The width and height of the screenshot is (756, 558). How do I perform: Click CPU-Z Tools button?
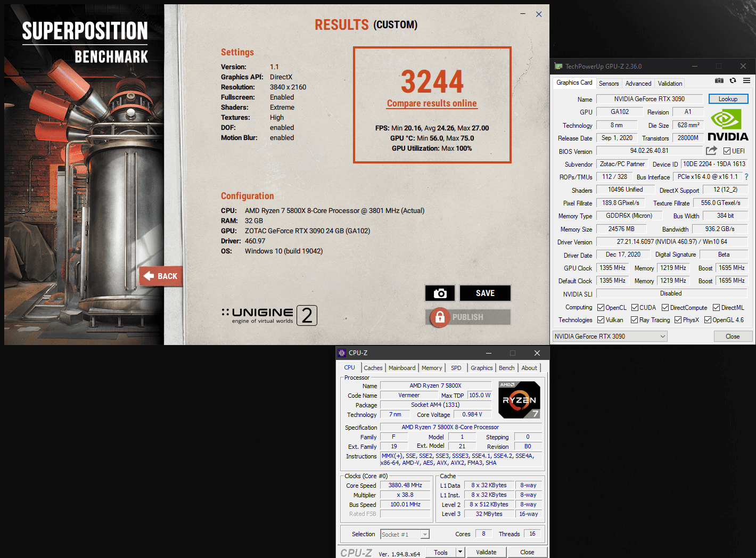(x=440, y=552)
